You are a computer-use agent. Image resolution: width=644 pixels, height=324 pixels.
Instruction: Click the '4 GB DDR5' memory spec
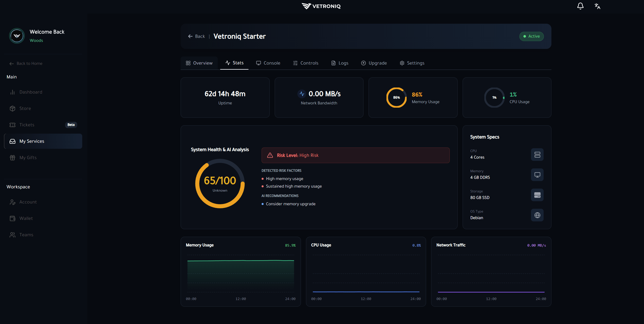pos(480,178)
